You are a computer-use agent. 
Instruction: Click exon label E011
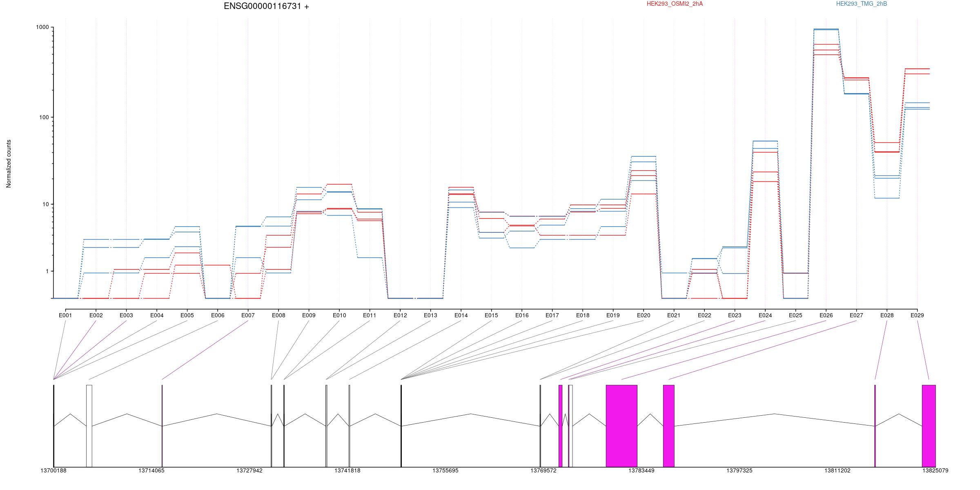click(370, 315)
